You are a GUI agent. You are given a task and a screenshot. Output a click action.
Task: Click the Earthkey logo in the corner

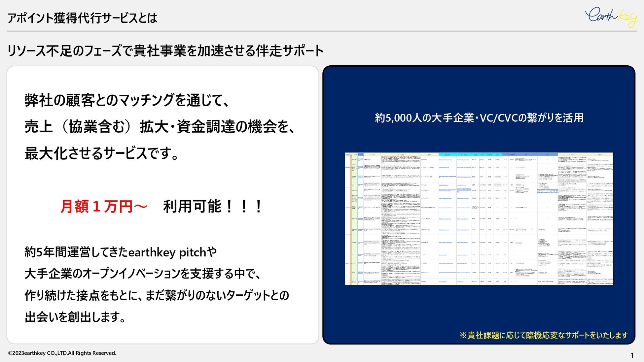coord(611,16)
